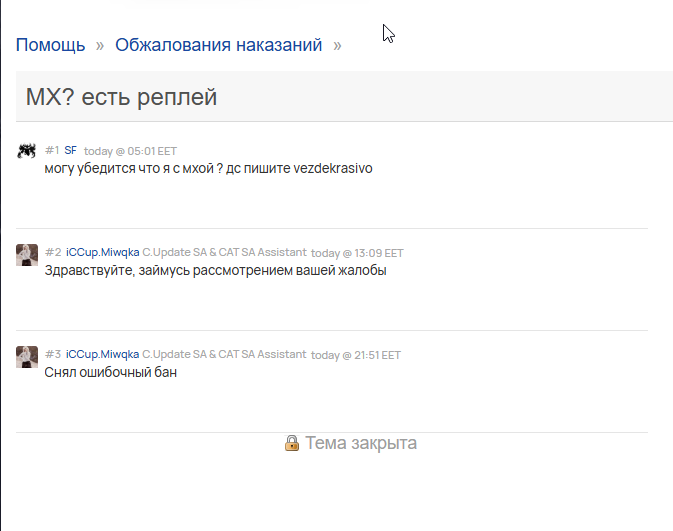This screenshot has height=531, width=673.
Task: Click timestamp today @ 21:51 EET
Action: click(356, 355)
